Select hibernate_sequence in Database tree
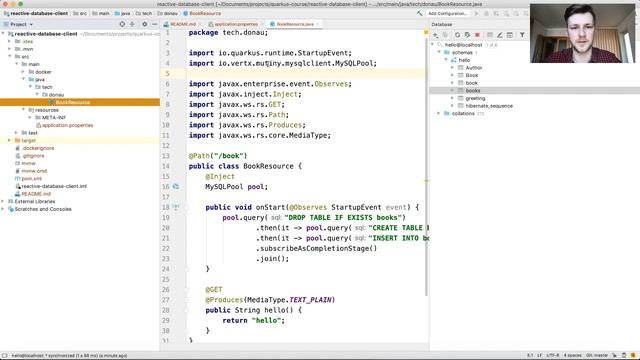This screenshot has height=360, width=640. pos(489,106)
